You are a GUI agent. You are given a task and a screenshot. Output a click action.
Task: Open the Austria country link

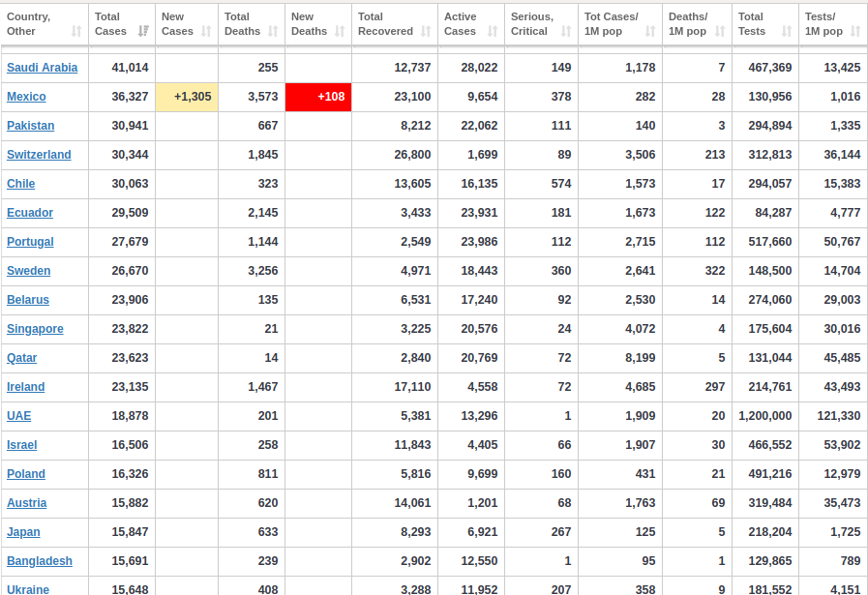26,503
